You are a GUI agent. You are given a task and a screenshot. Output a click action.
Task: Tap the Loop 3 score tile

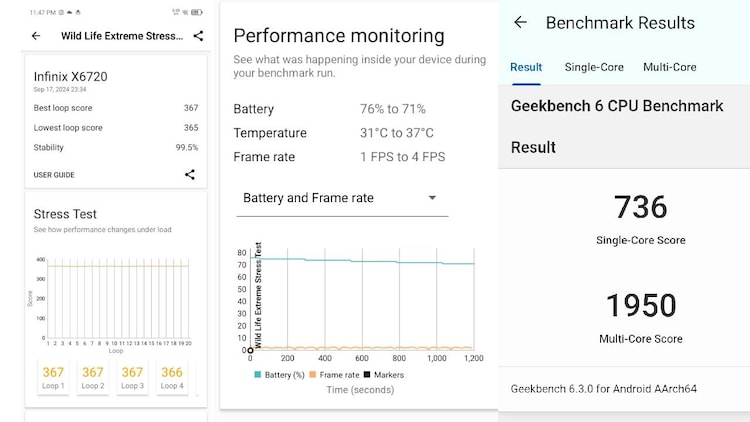pyautogui.click(x=132, y=377)
